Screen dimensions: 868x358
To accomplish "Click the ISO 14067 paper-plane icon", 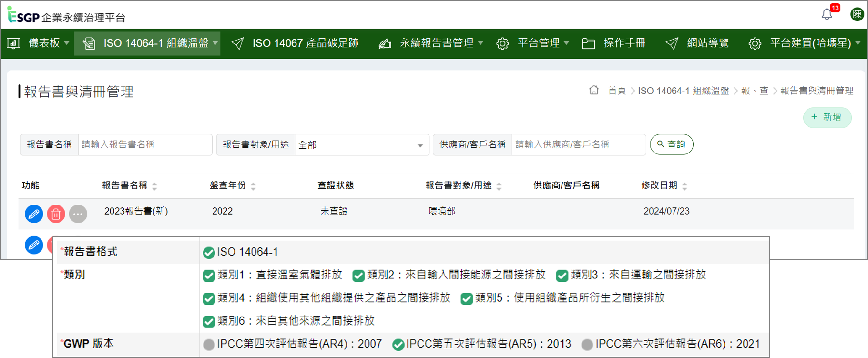I will click(237, 43).
